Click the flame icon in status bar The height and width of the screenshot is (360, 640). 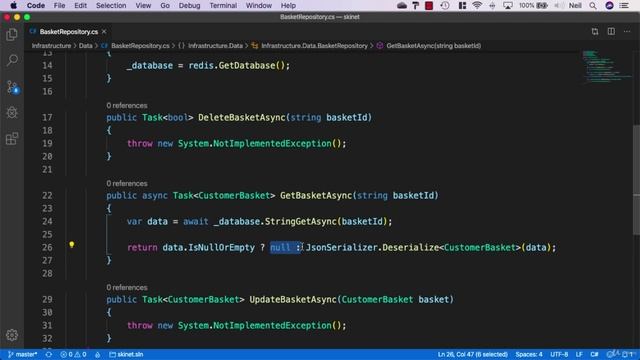pyautogui.click(x=98, y=354)
